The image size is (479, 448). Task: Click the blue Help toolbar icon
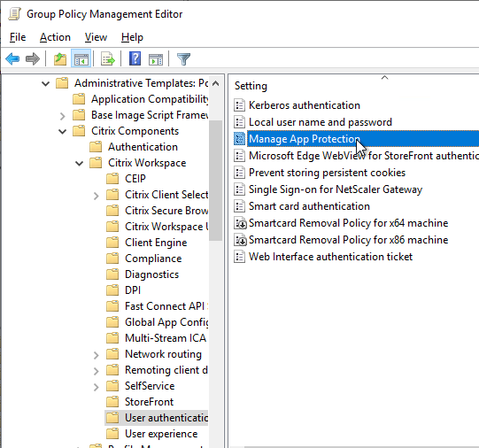(x=135, y=58)
